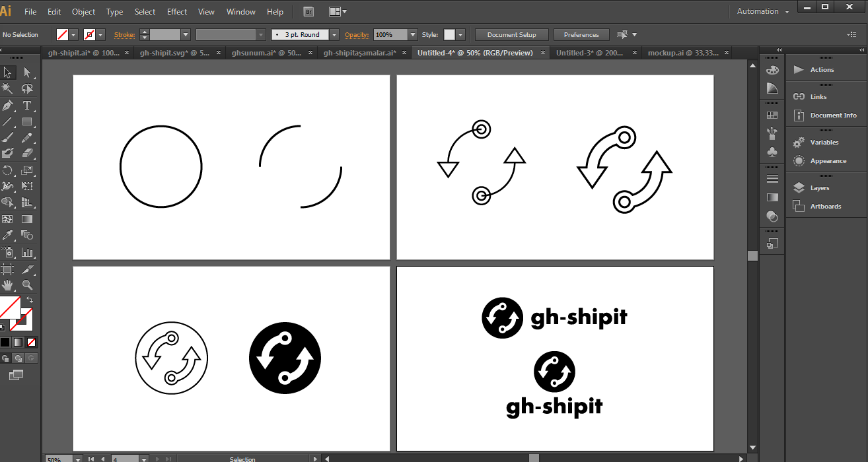Reset to default fill and stroke
Image resolution: width=868 pixels, height=462 pixels.
[3, 327]
